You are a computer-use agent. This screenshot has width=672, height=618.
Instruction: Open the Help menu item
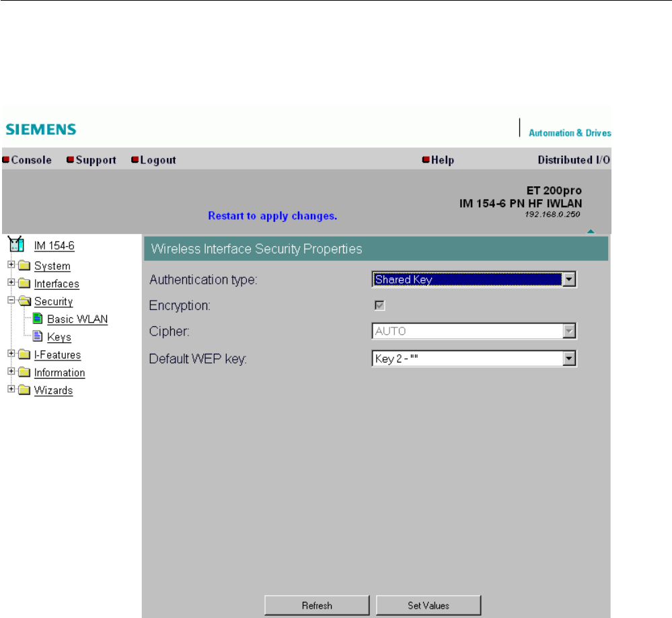(443, 160)
